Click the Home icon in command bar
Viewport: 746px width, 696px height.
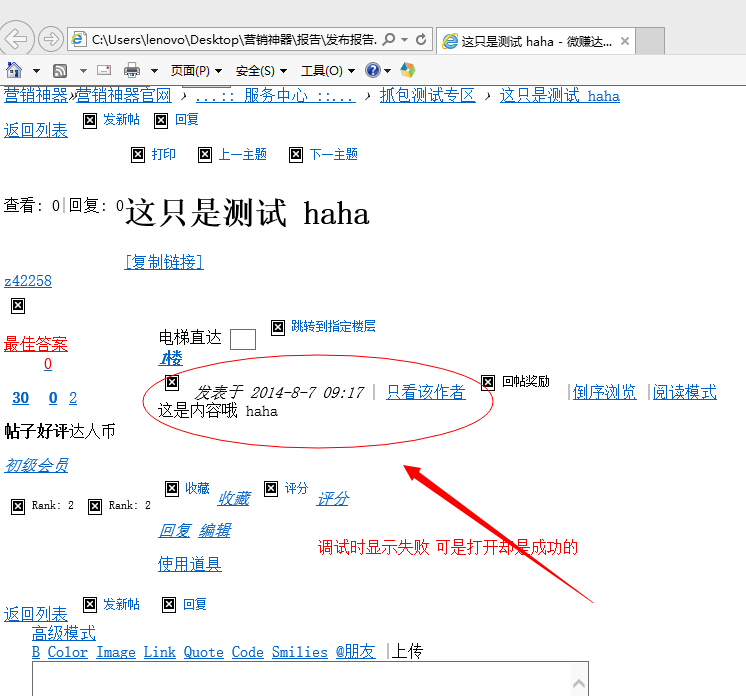point(14,70)
